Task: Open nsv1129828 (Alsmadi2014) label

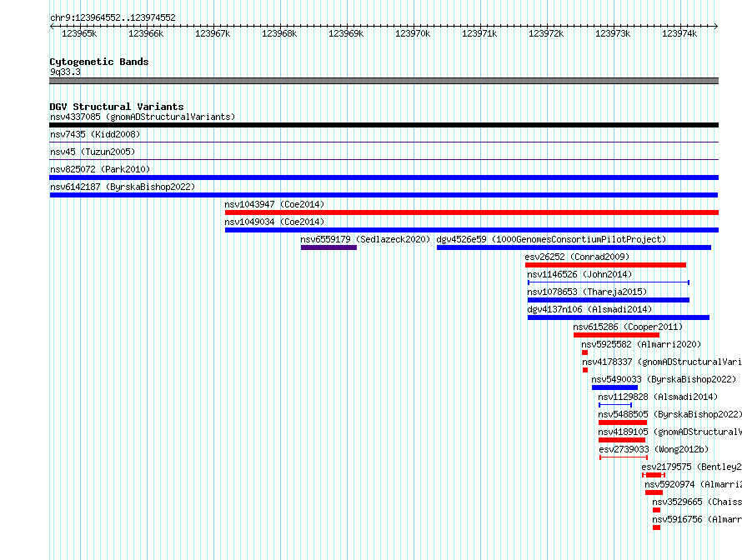Action: pyautogui.click(x=658, y=397)
